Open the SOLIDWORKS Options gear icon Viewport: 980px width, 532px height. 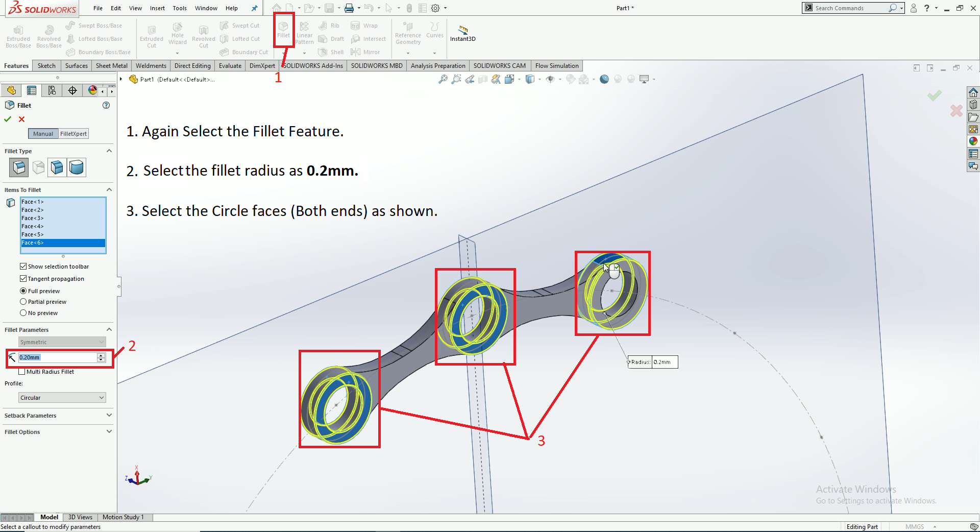tap(435, 8)
